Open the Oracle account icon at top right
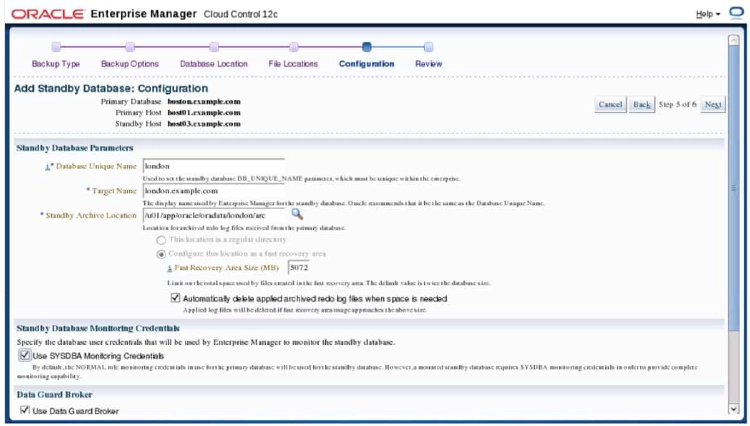 tap(736, 13)
